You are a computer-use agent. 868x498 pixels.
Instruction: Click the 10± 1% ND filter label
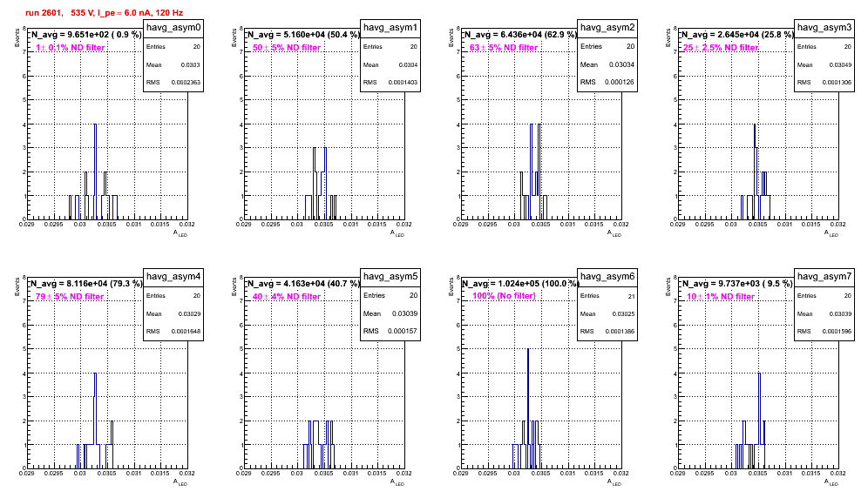coord(721,297)
